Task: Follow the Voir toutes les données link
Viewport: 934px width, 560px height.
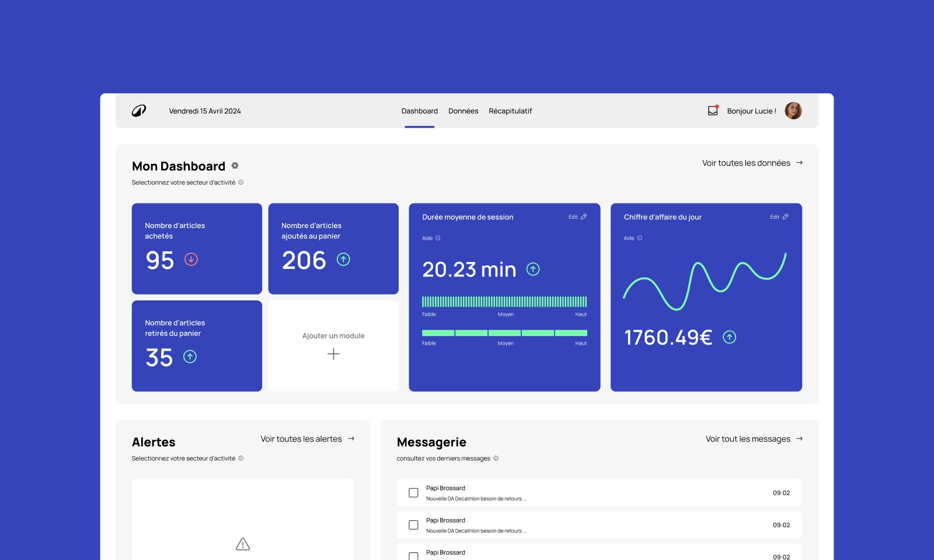Action: pyautogui.click(x=746, y=163)
